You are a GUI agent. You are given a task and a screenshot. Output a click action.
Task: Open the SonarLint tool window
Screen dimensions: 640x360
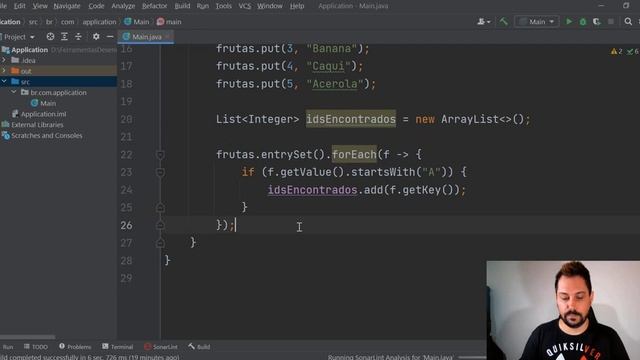(x=161, y=347)
